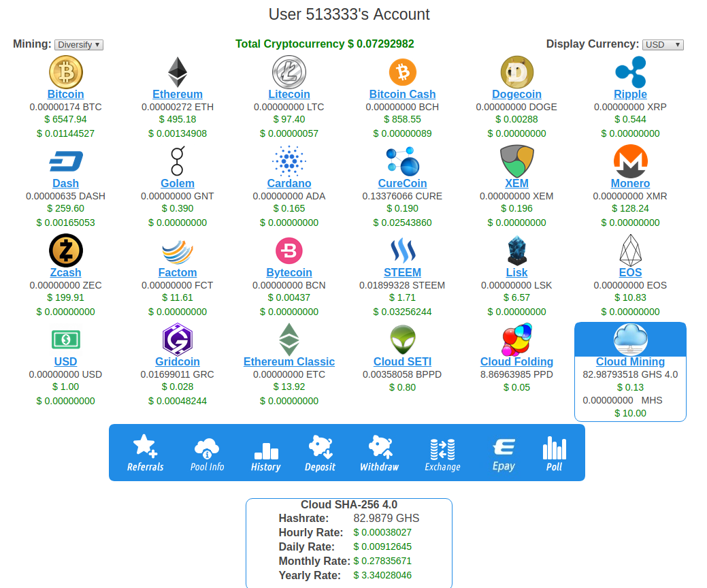Follow the STEEM link
The width and height of the screenshot is (707, 588).
pos(403,273)
